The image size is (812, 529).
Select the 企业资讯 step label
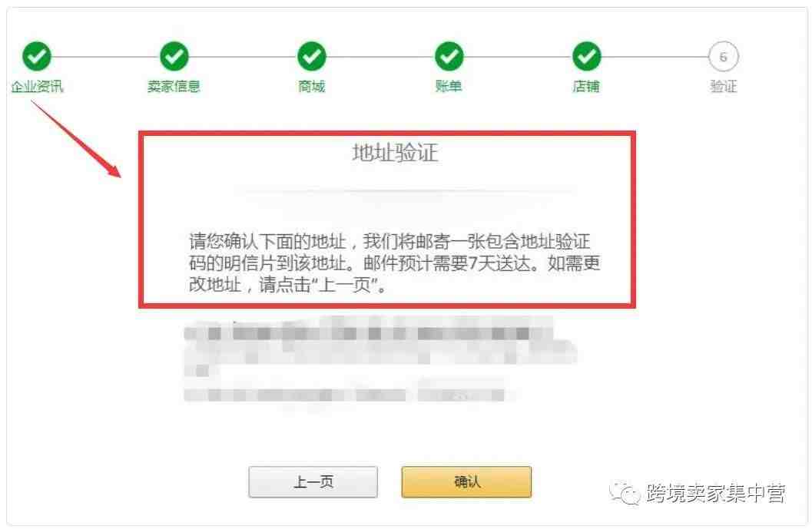pos(37,87)
